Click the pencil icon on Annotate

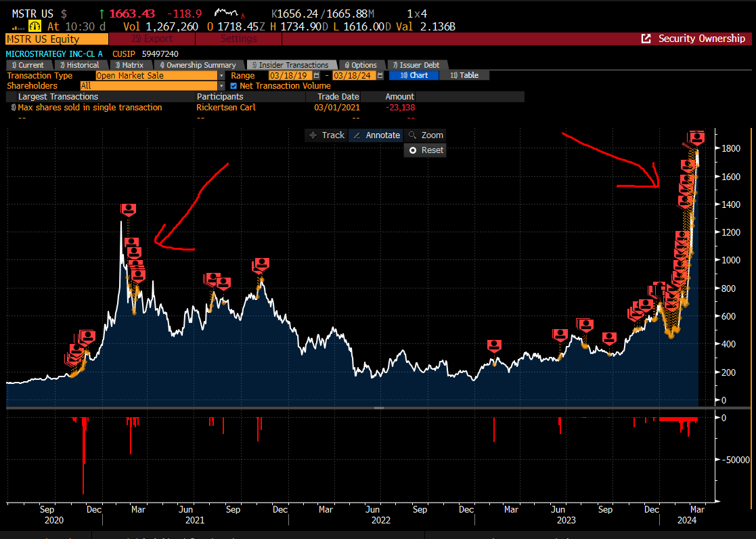point(357,135)
